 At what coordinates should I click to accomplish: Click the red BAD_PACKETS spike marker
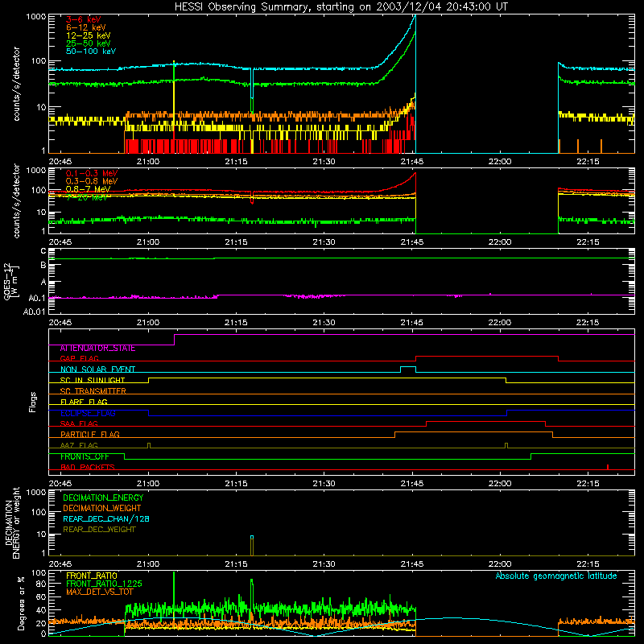click(608, 467)
